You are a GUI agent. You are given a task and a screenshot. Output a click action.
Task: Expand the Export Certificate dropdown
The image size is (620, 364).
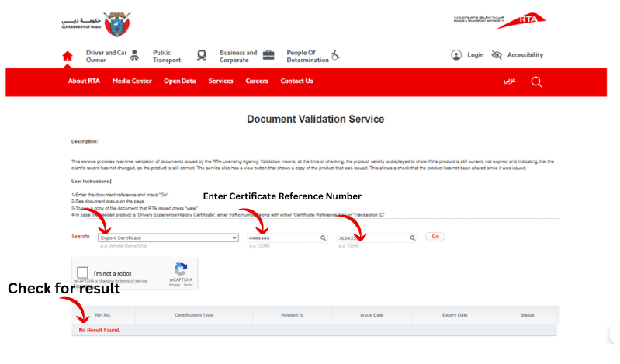click(168, 237)
